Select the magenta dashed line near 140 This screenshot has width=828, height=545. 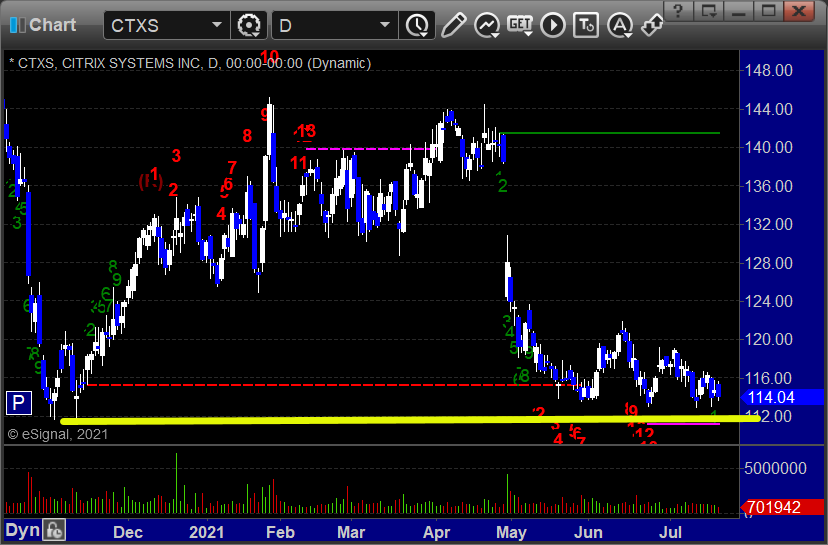370,149
